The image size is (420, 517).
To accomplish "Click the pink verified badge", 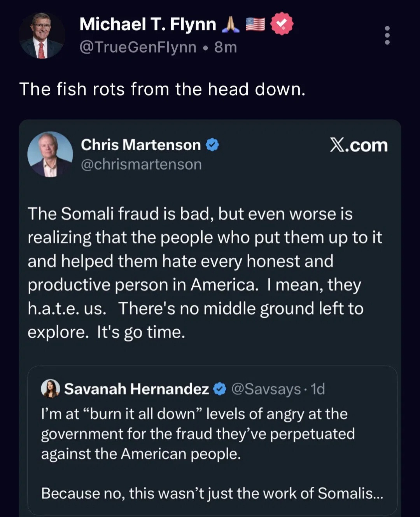I will click(282, 24).
